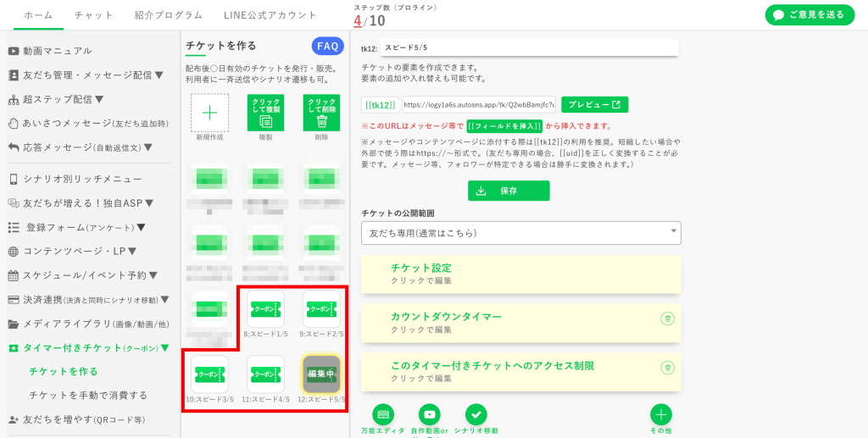Viewport: 868px width, 438px height.
Task: Collapse タイマー付きチケット(クーポン) menu
Action: coord(88,348)
